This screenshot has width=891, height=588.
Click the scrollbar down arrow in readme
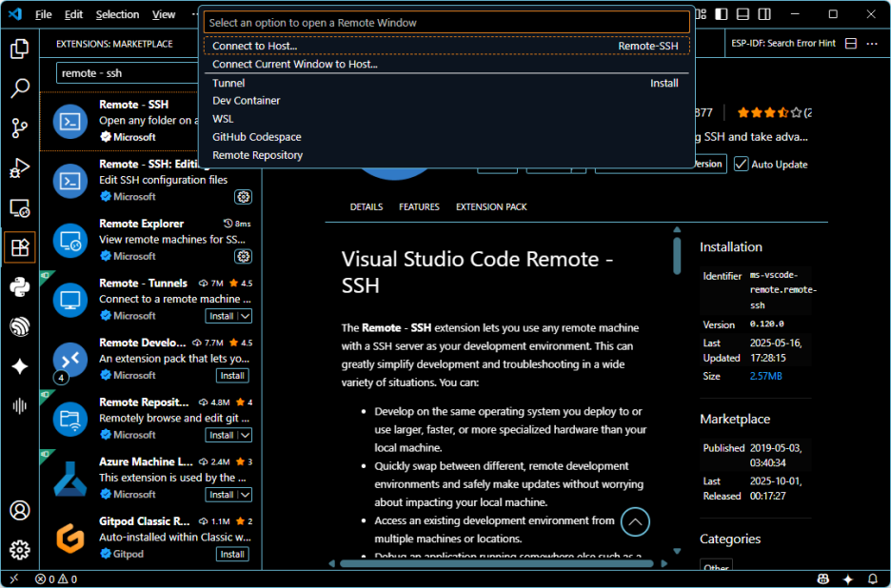(x=677, y=551)
